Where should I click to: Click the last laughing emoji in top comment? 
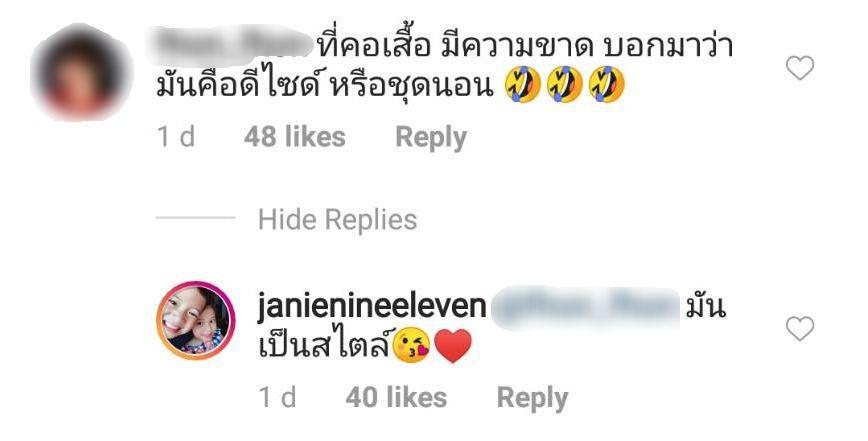607,85
